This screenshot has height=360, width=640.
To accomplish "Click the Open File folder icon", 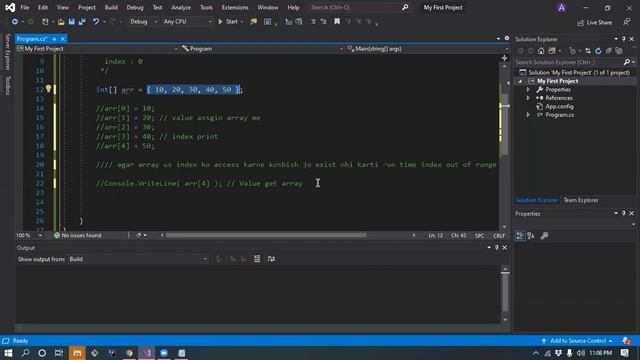I will pyautogui.click(x=61, y=22).
